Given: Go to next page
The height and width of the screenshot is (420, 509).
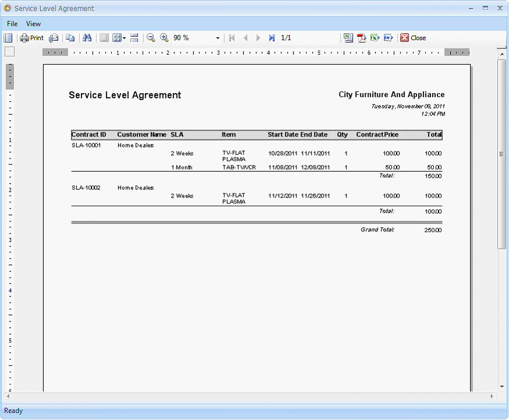Looking at the screenshot, I should pos(259,38).
